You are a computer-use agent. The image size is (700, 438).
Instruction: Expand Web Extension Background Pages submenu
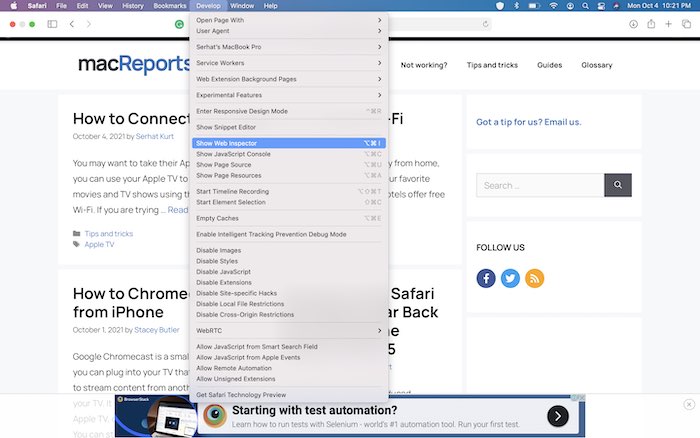tap(289, 79)
